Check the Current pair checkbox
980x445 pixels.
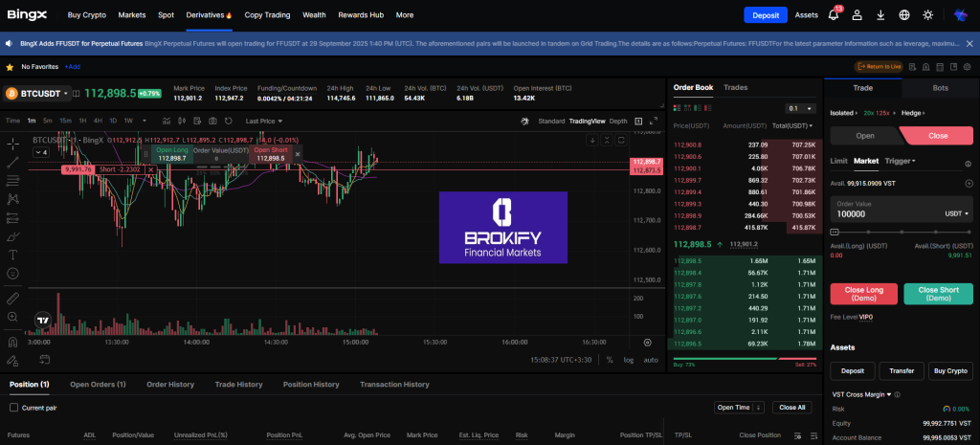pos(13,408)
